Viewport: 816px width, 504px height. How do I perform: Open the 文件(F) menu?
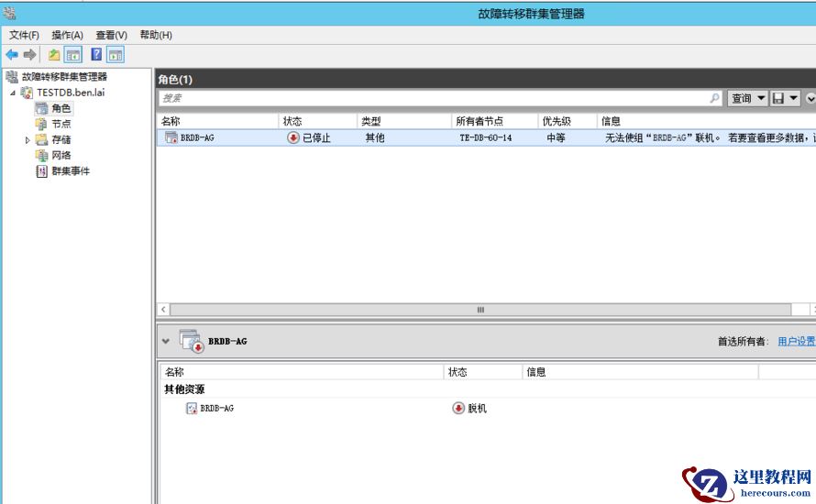coord(24,35)
